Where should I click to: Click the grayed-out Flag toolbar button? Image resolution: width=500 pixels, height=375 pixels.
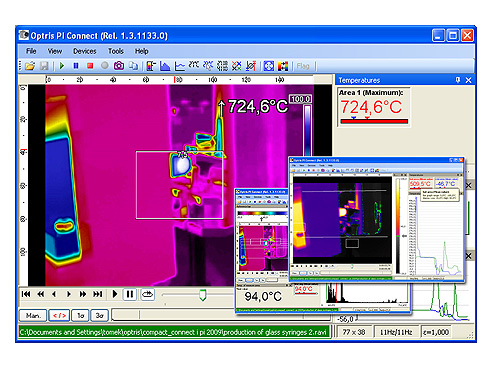[x=303, y=66]
